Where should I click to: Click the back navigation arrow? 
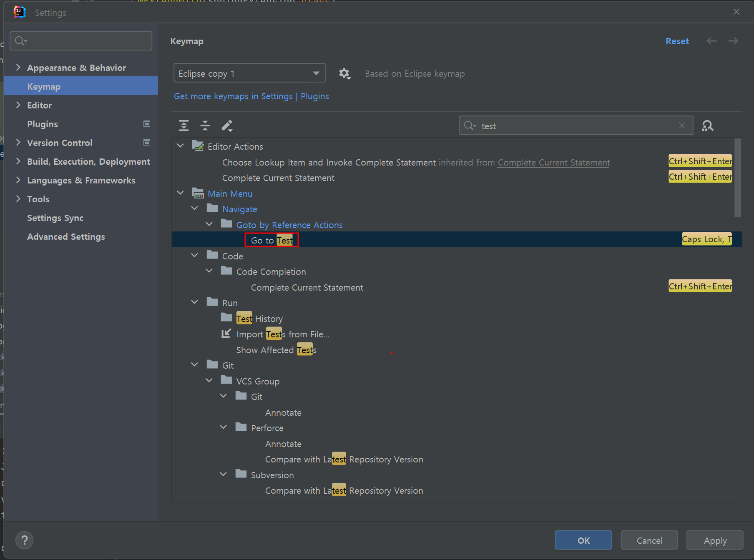[711, 41]
